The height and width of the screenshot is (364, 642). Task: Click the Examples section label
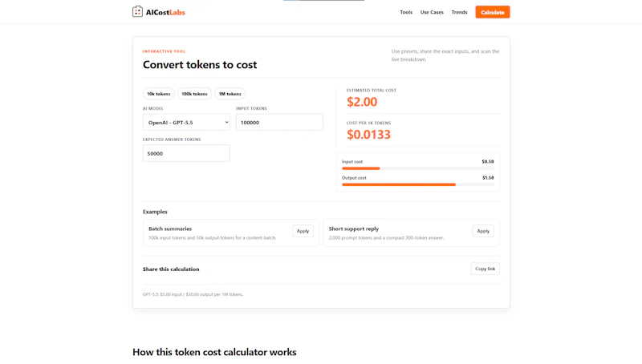(155, 212)
